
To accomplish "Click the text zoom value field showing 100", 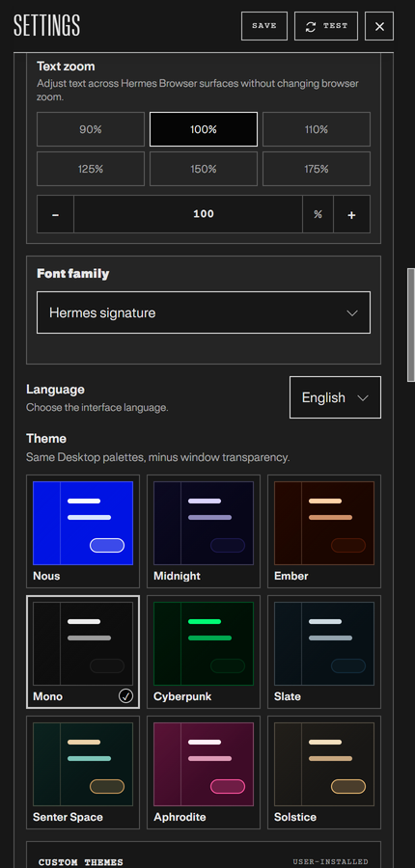I will [x=188, y=214].
